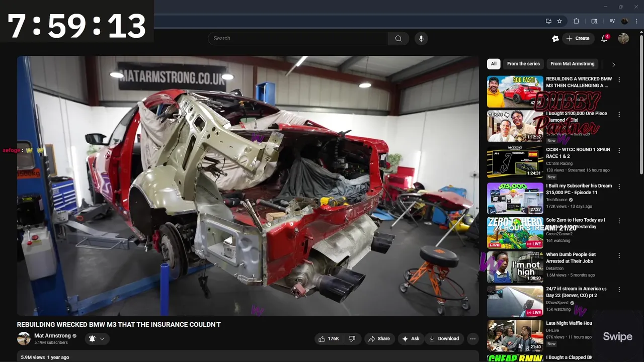Open Detailtron channel name
This screenshot has width=644, height=362.
point(555,268)
